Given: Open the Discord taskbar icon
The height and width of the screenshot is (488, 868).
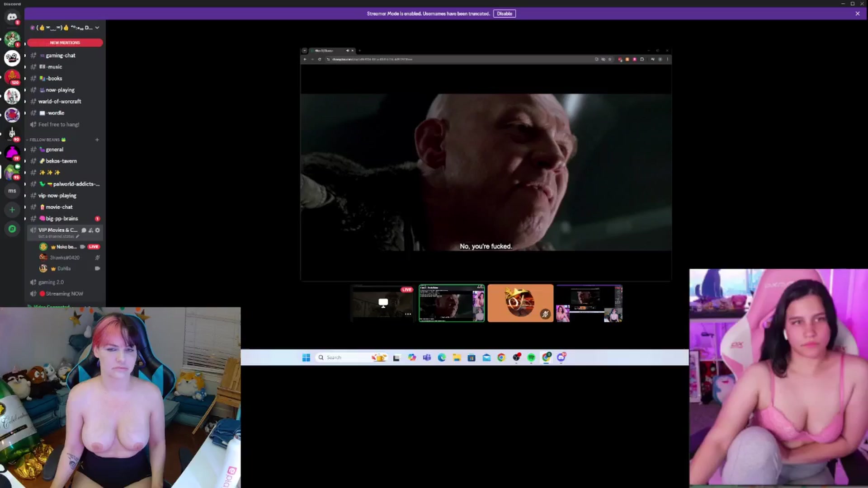Looking at the screenshot, I should (x=561, y=357).
